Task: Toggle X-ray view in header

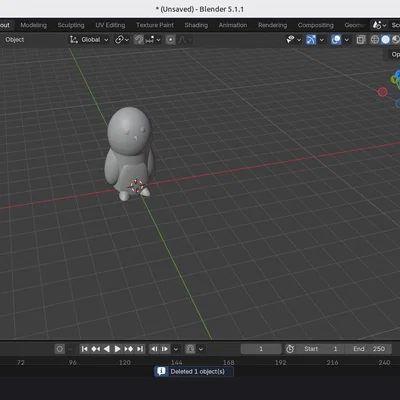Action: coord(360,40)
